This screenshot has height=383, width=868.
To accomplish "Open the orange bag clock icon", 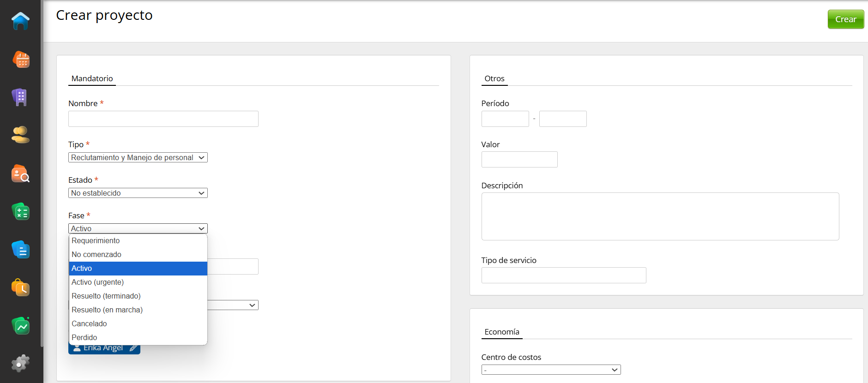I will [x=20, y=287].
